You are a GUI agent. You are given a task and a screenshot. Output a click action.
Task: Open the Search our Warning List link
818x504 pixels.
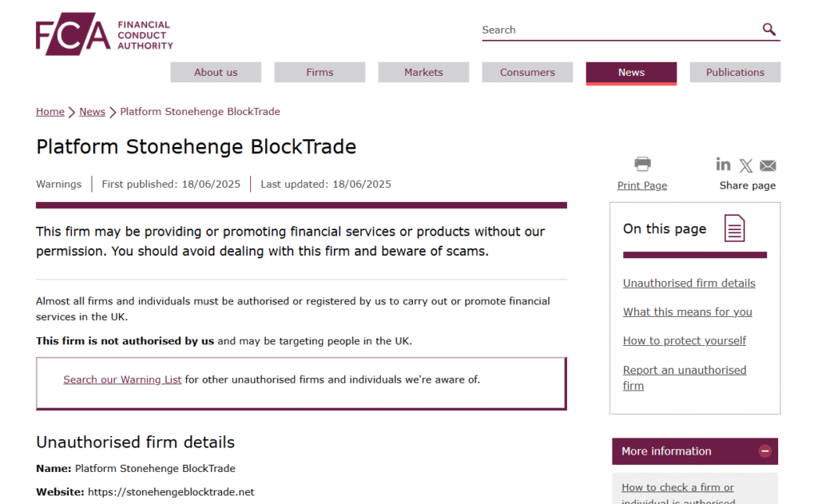coord(122,380)
